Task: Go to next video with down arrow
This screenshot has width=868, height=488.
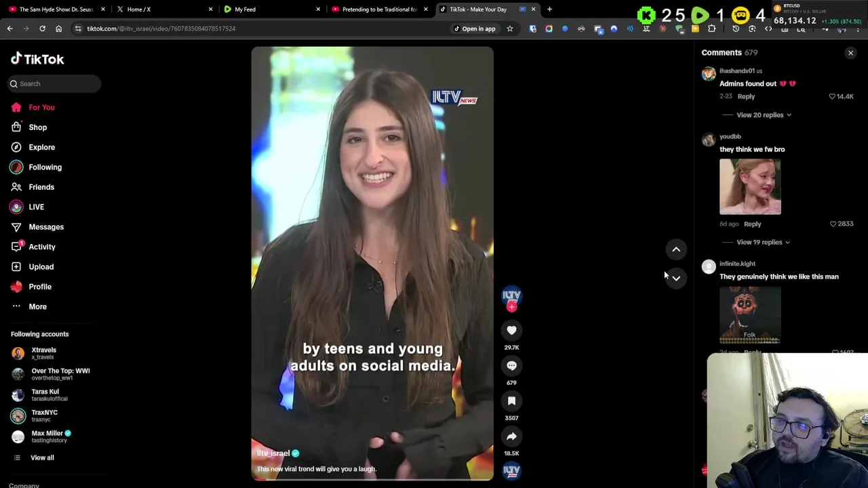Action: 676,278
